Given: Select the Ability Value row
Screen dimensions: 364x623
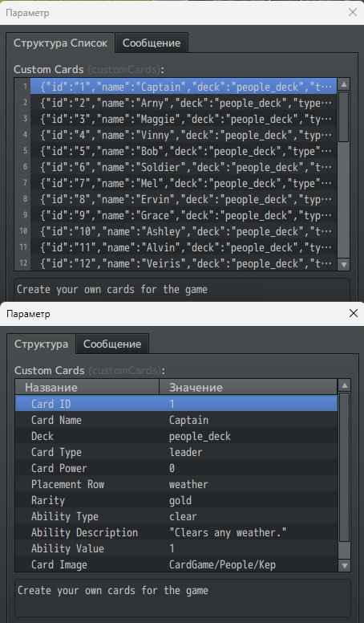Looking at the screenshot, I should tap(176, 548).
